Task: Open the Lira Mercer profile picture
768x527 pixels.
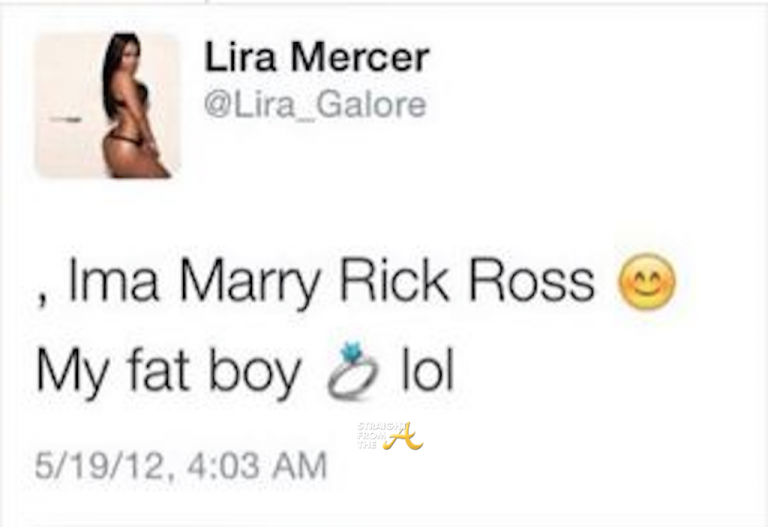Action: coord(108,105)
